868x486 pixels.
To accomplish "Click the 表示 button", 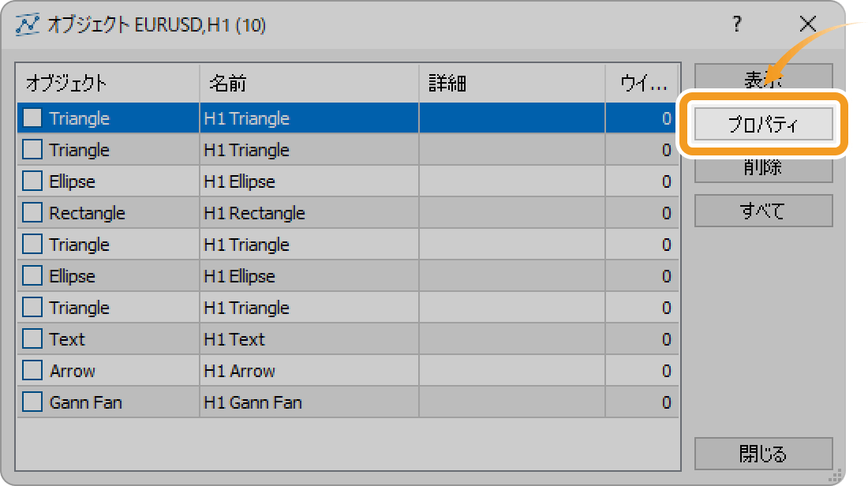I will 763,77.
